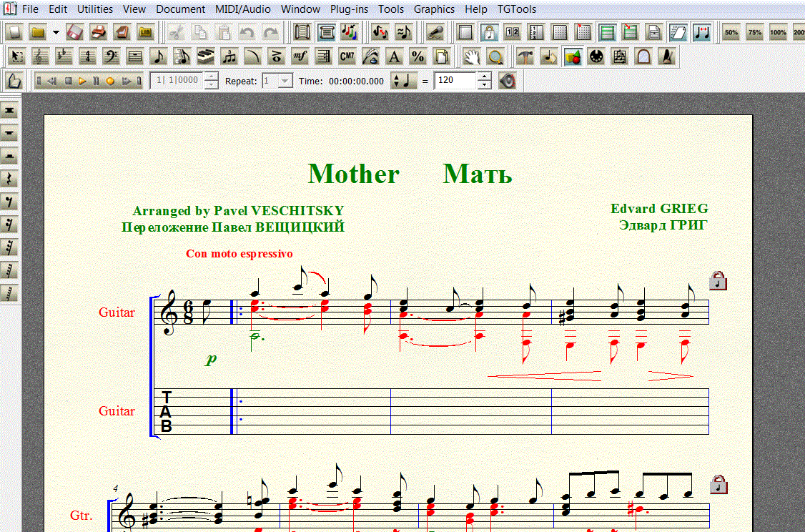The width and height of the screenshot is (805, 532).
Task: Select the MIDI tool connector icon
Action: click(596, 56)
